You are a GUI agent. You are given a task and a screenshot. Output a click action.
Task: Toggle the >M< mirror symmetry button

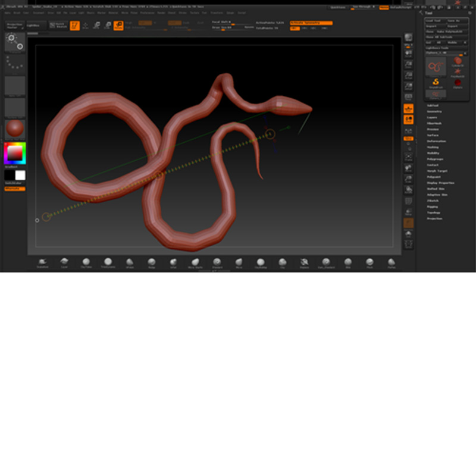(324, 28)
